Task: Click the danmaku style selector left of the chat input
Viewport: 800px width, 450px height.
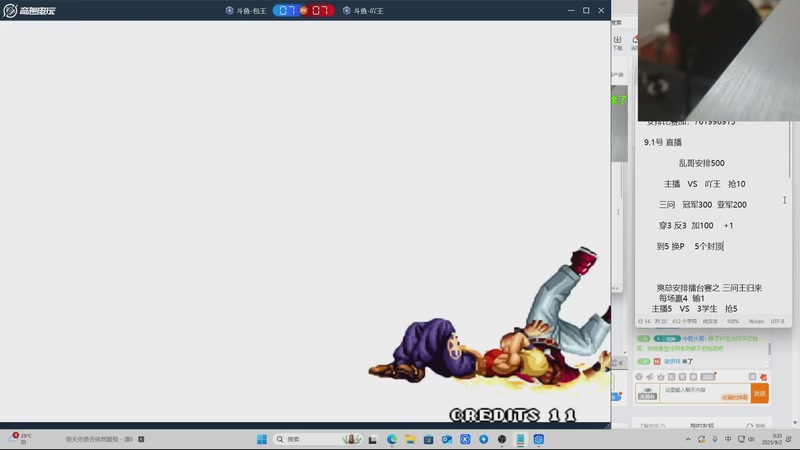Action: point(647,393)
